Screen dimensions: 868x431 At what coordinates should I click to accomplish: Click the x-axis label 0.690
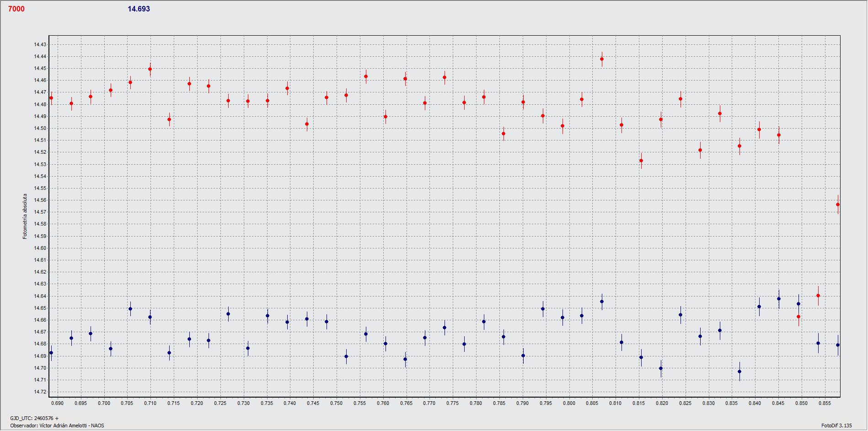pos(57,403)
